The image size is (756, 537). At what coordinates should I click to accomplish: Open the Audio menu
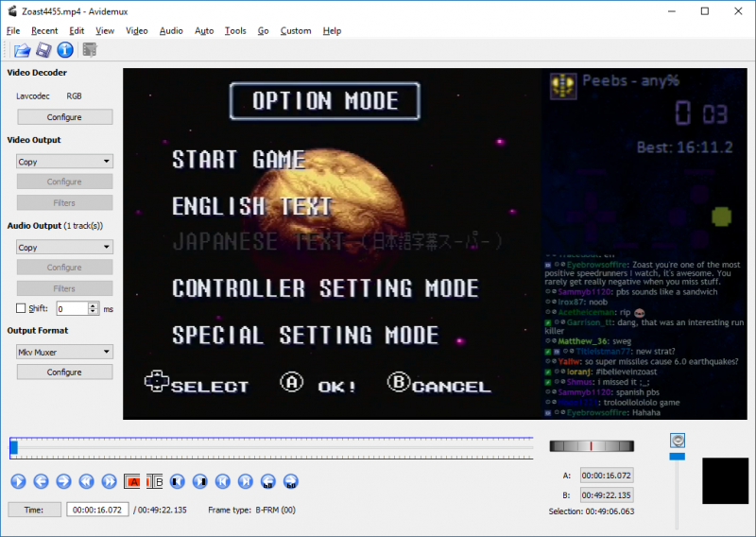(x=171, y=31)
